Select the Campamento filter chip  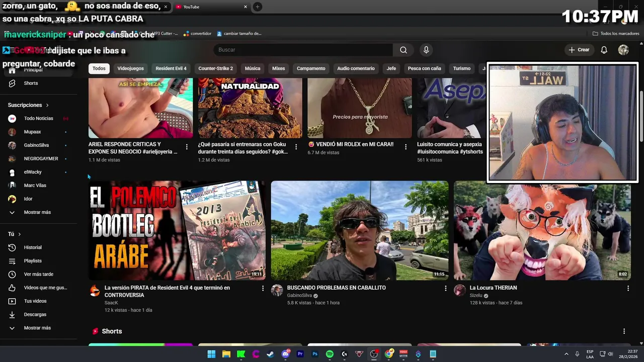click(x=311, y=68)
